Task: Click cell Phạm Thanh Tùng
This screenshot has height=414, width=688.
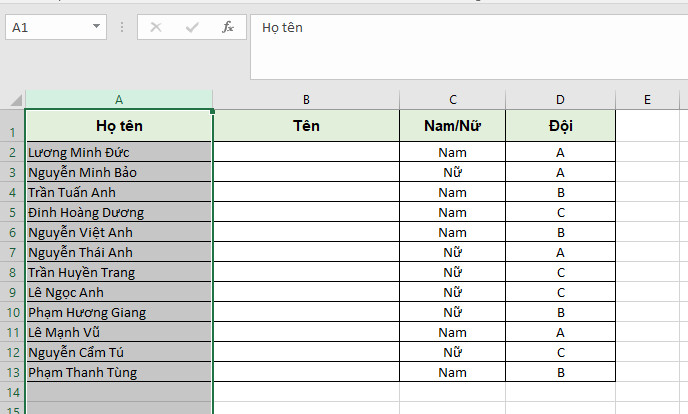Action: (119, 372)
